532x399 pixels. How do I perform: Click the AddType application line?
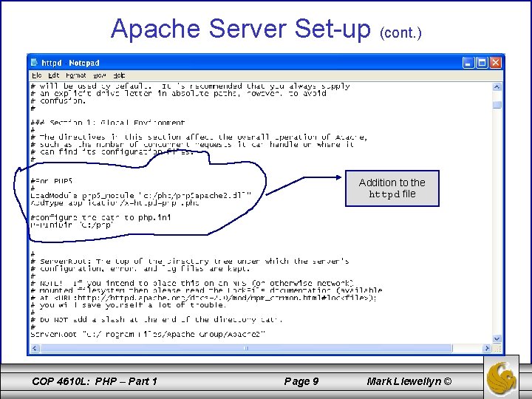coord(115,203)
